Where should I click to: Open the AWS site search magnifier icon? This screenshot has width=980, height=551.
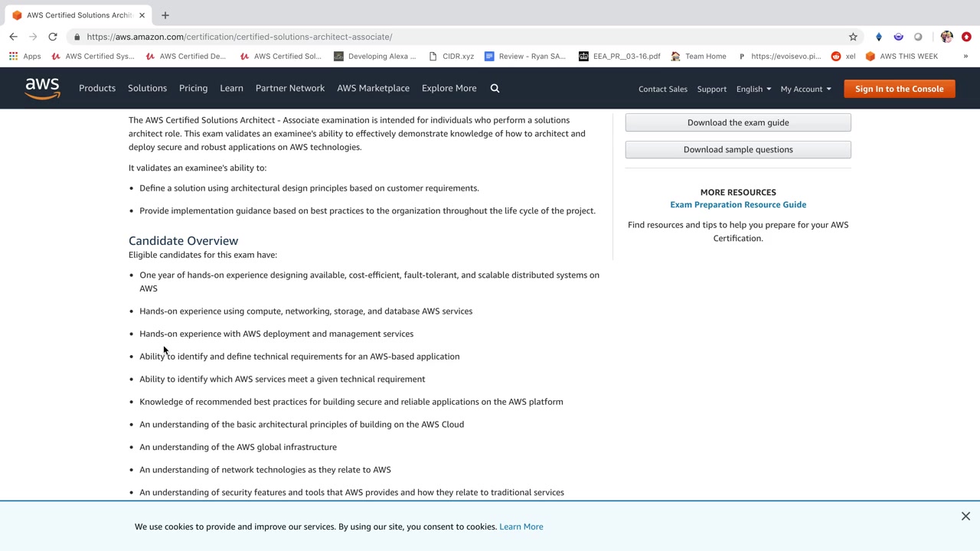pos(495,89)
